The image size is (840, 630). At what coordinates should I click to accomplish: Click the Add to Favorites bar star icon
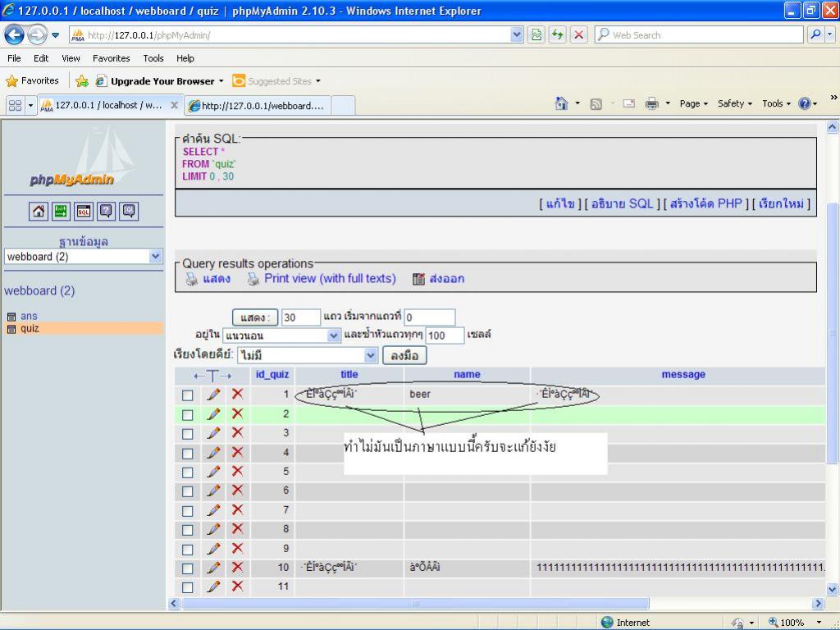coord(82,81)
